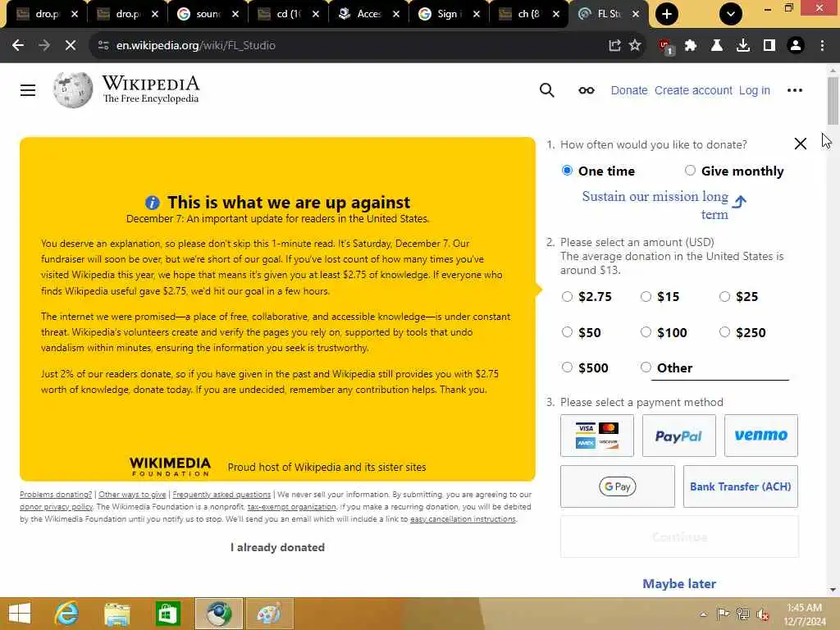Open donor privacy policy link

tap(57, 507)
